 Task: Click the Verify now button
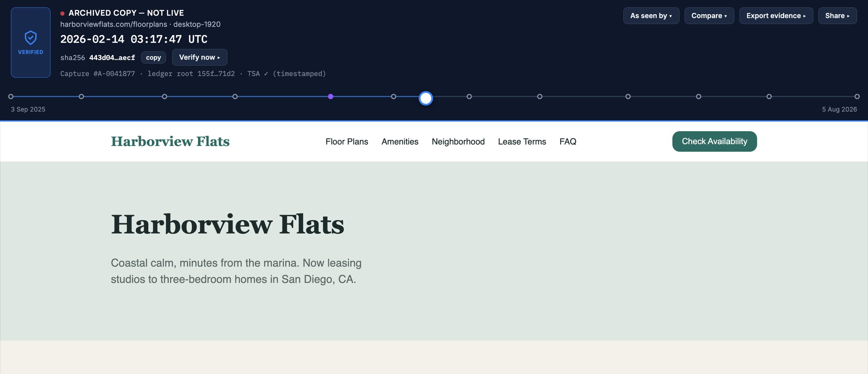[x=200, y=57]
